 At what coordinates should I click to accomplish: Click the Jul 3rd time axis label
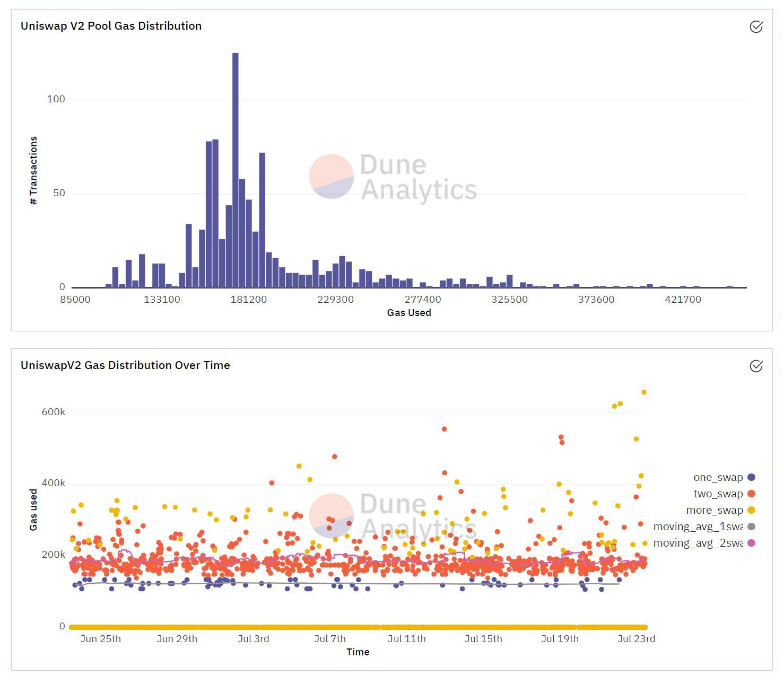[254, 639]
